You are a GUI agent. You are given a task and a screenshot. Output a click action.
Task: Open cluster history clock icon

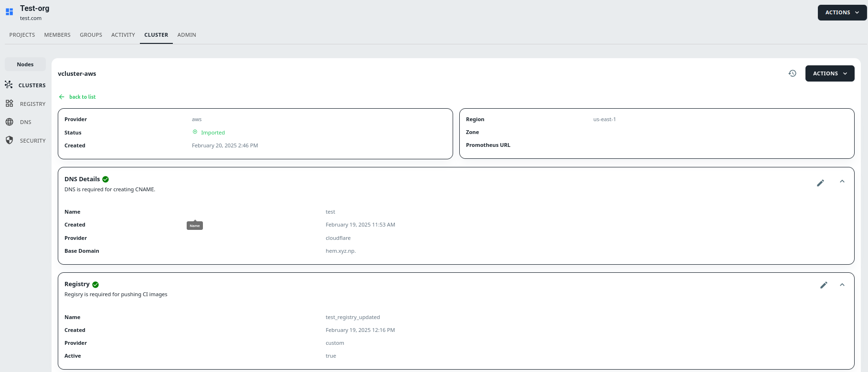click(793, 73)
